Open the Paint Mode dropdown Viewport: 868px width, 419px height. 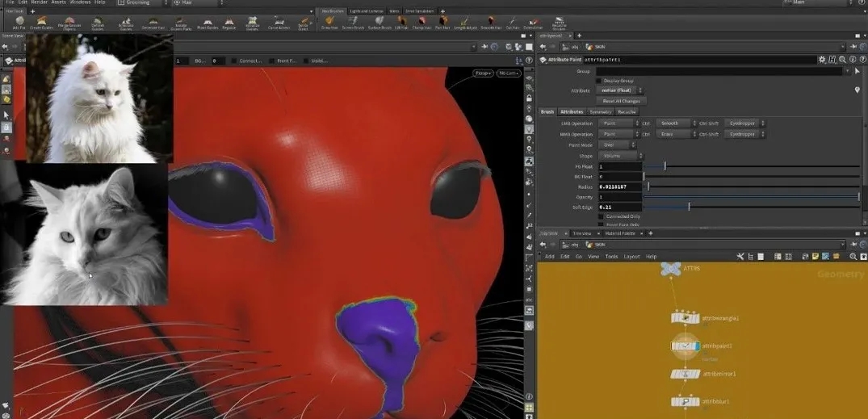pos(617,145)
